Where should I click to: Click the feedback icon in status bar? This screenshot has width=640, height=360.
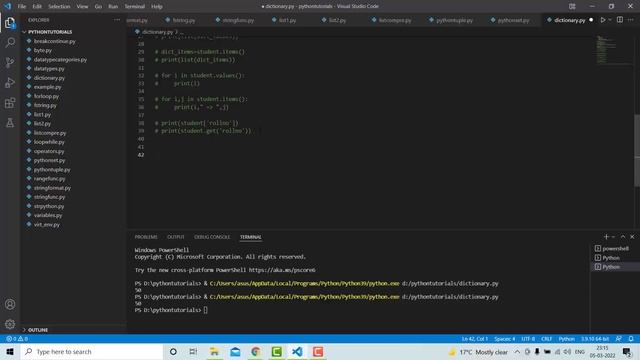point(619,339)
